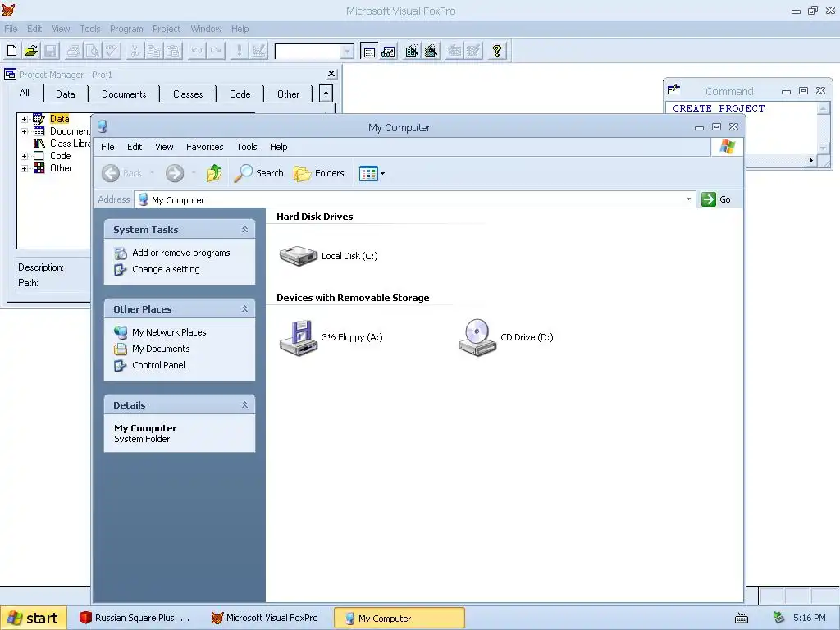This screenshot has width=840, height=630.
Task: Toggle the Command Window toolbar icon
Action: point(369,51)
